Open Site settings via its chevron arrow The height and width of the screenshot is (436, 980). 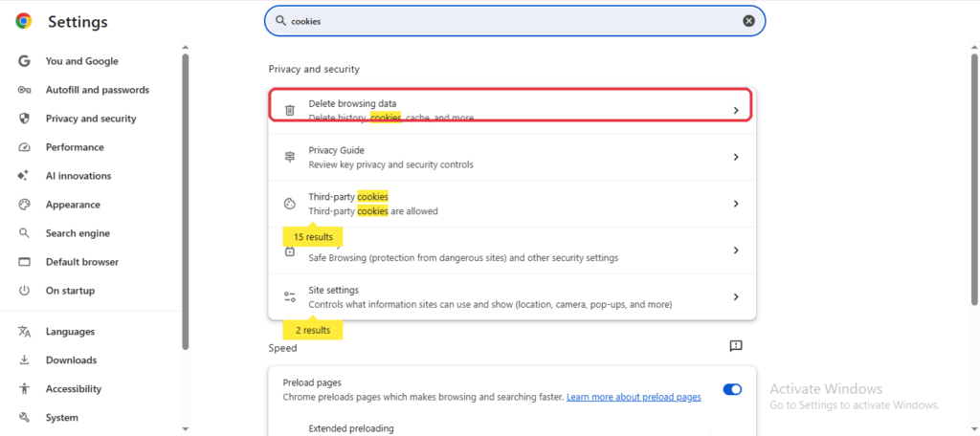coord(736,296)
